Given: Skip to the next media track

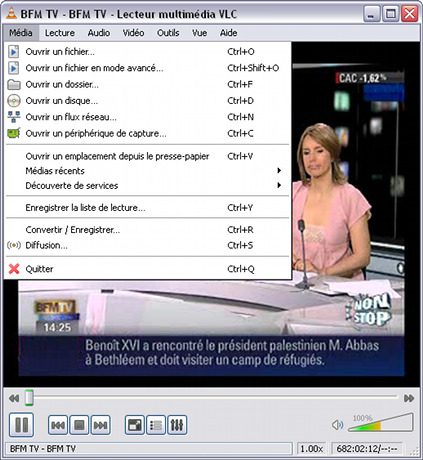Looking at the screenshot, I should (x=100, y=425).
